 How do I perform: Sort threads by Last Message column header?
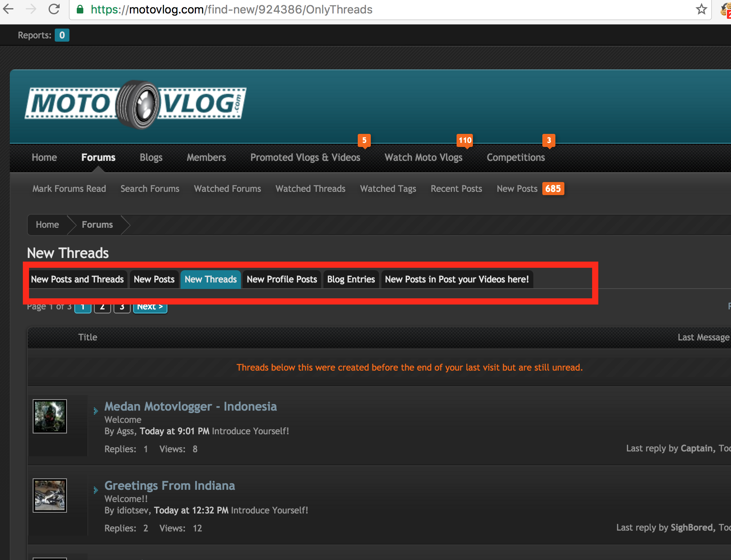[x=704, y=337]
